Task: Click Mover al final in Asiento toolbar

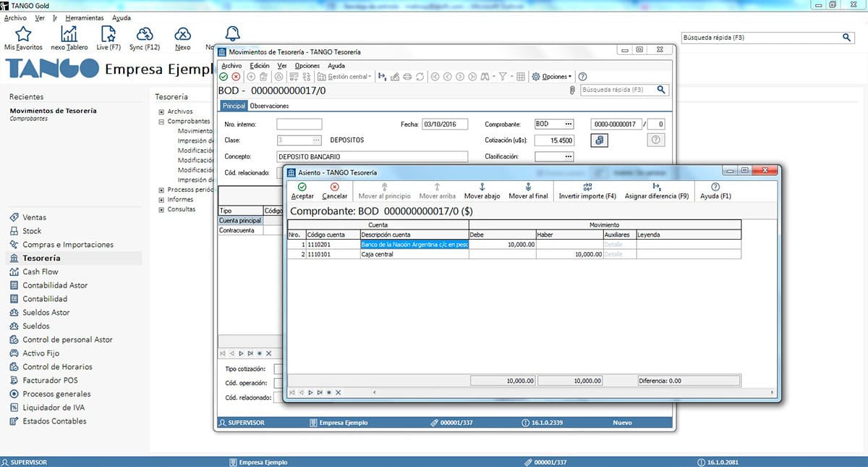Action: click(x=528, y=191)
